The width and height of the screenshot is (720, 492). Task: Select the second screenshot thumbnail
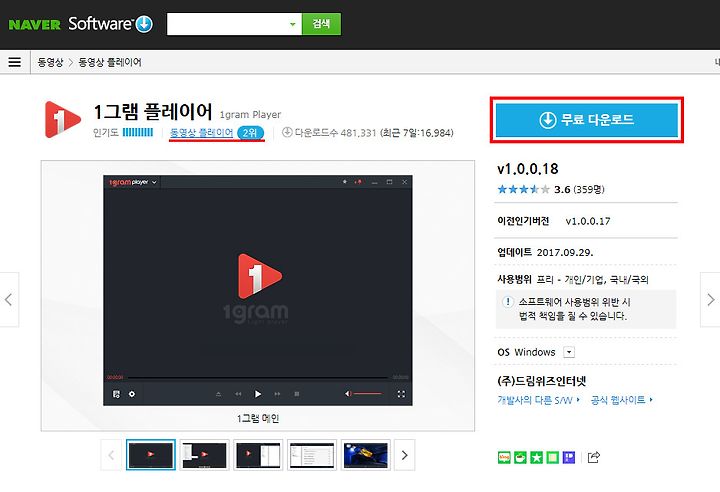coord(204,455)
